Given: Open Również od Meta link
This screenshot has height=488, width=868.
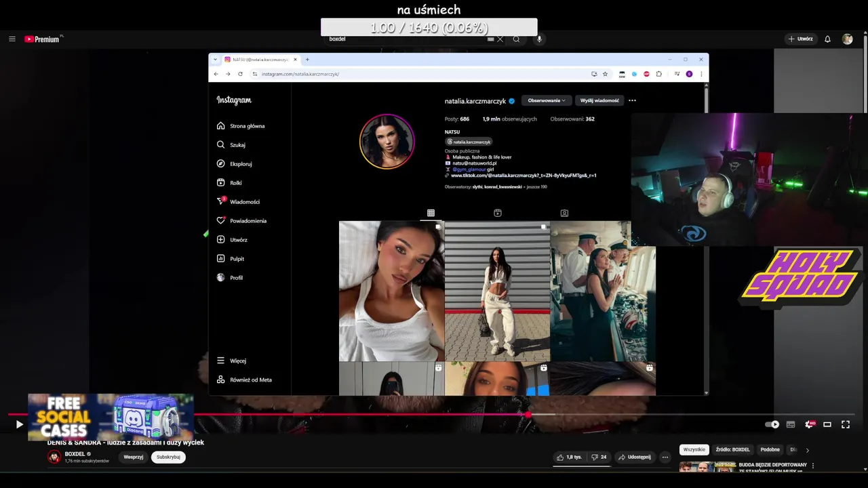Looking at the screenshot, I should [x=244, y=380].
